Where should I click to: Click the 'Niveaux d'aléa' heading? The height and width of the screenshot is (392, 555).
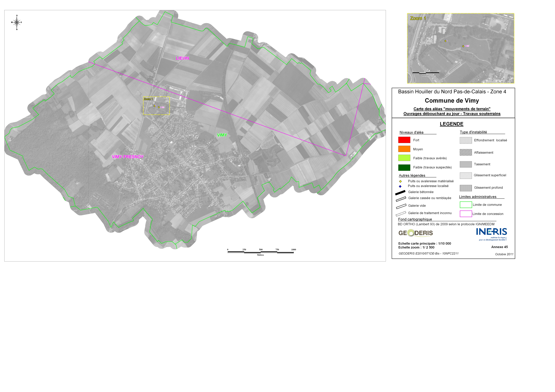411,132
